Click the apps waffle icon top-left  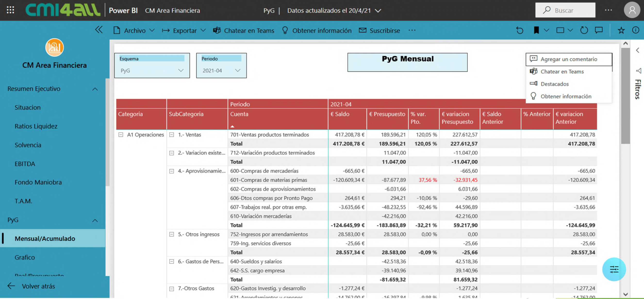[x=10, y=10]
